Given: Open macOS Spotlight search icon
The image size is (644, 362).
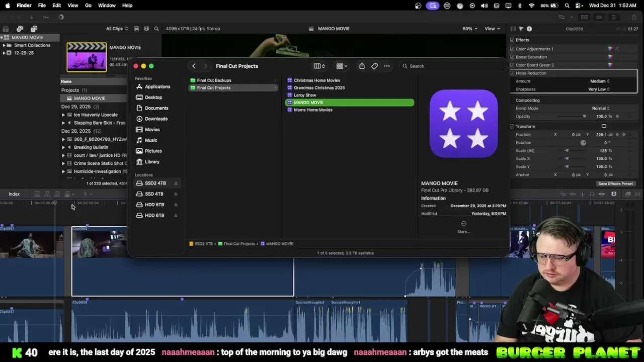Looking at the screenshot, I should [x=567, y=6].
